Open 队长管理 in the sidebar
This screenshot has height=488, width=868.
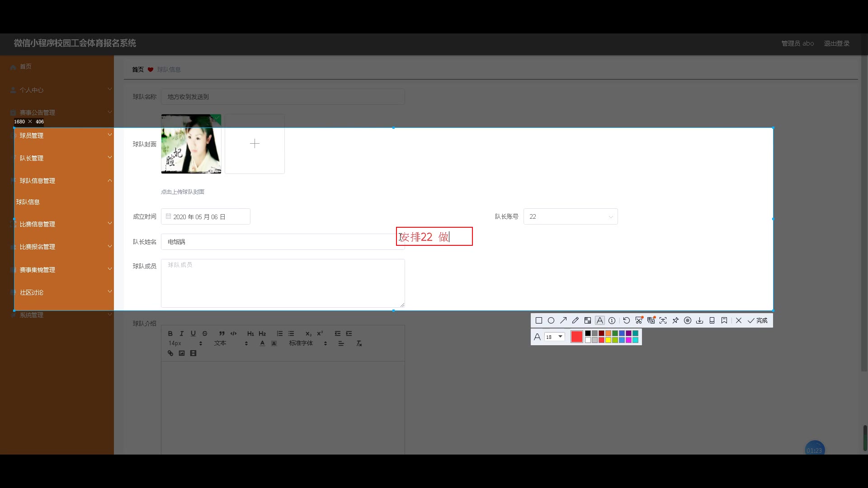click(32, 158)
